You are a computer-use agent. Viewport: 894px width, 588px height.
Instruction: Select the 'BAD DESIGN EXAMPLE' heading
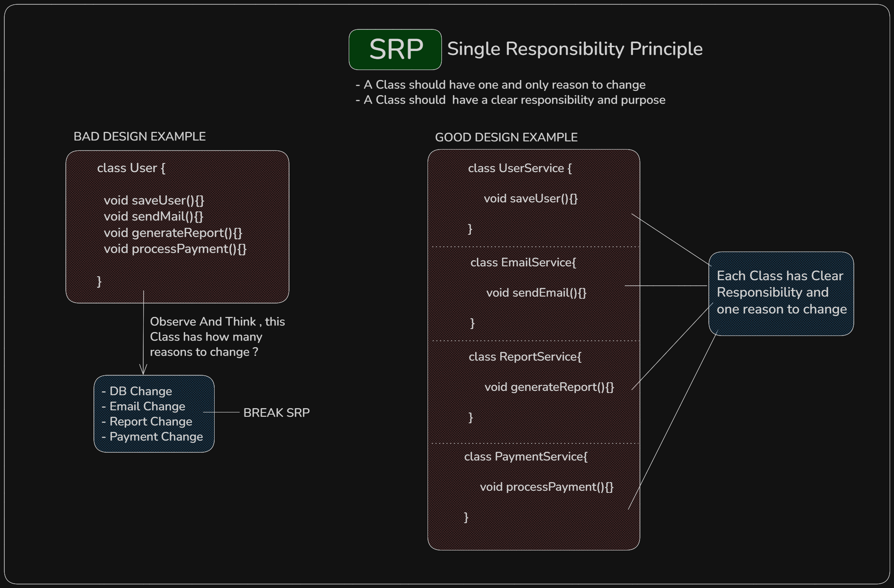point(139,137)
